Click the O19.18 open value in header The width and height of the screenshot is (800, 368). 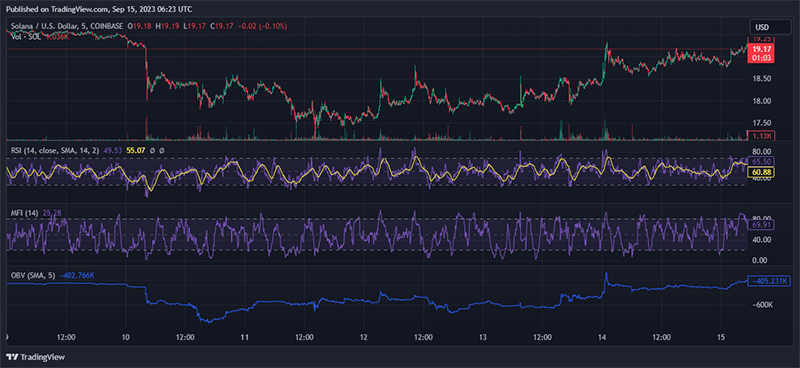coord(140,25)
